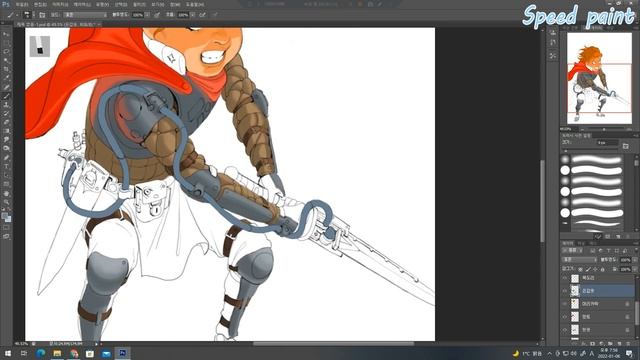Open the Edit menu
The width and height of the screenshot is (640, 360).
click(40, 4)
